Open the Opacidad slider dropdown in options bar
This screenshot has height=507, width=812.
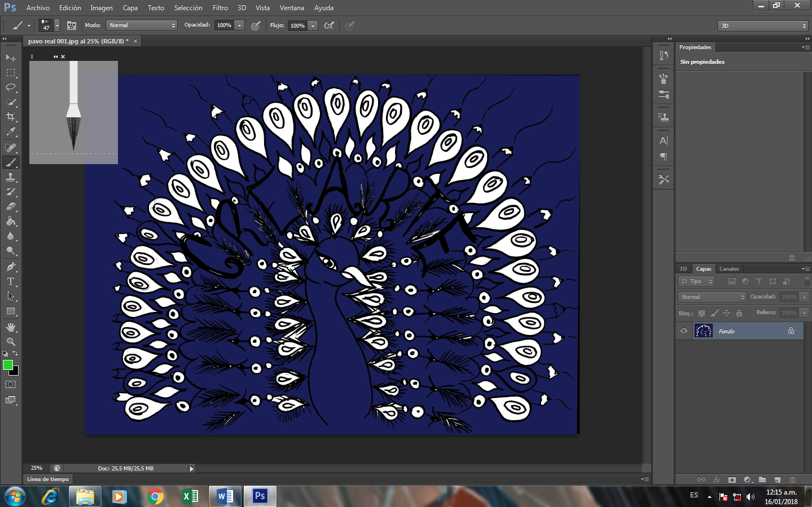click(x=240, y=25)
